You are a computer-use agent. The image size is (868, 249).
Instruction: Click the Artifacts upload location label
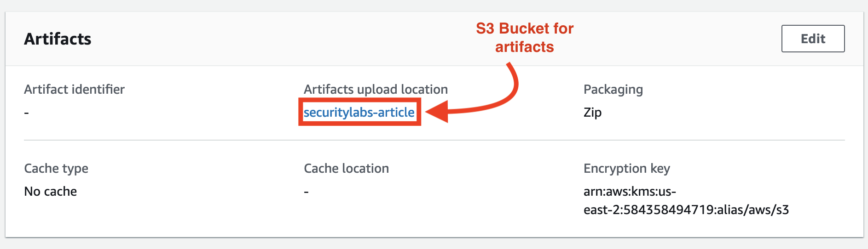click(376, 89)
